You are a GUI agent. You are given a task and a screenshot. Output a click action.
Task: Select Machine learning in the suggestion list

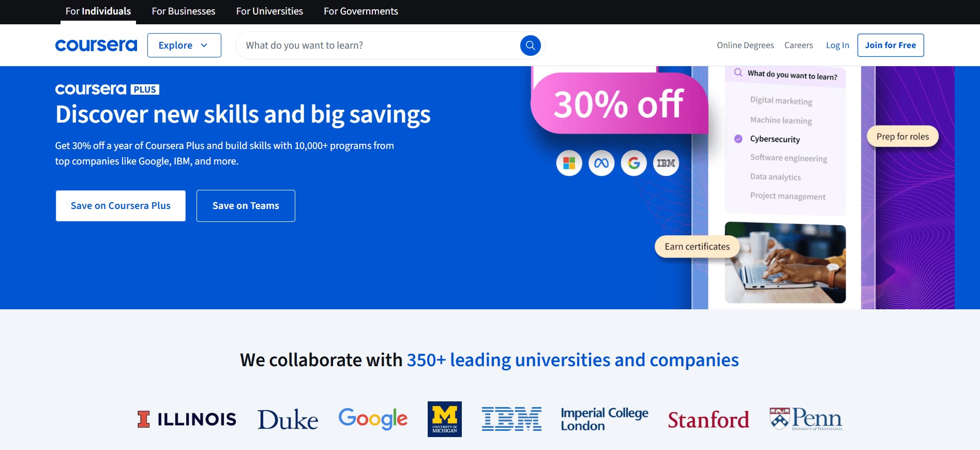[781, 120]
